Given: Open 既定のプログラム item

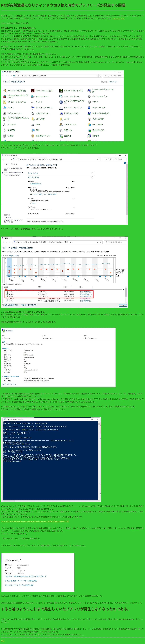Looking at the screenshot, I should pos(96,130).
